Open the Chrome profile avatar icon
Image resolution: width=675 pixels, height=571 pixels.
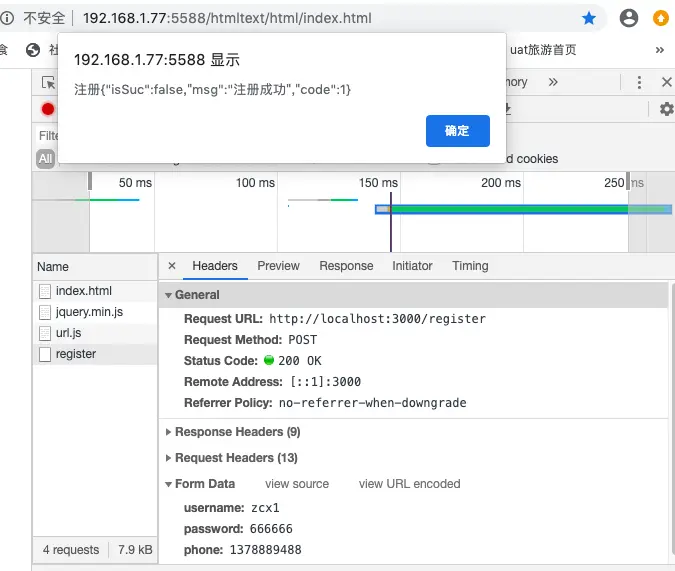(629, 18)
